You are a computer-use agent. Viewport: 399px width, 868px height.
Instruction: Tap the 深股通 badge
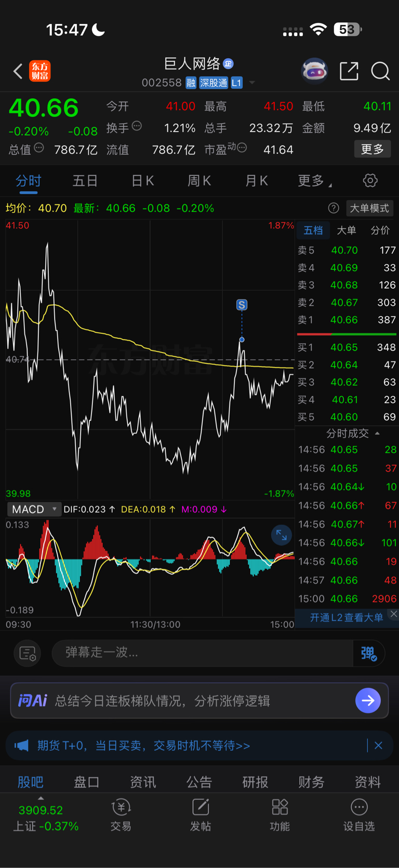pyautogui.click(x=214, y=83)
